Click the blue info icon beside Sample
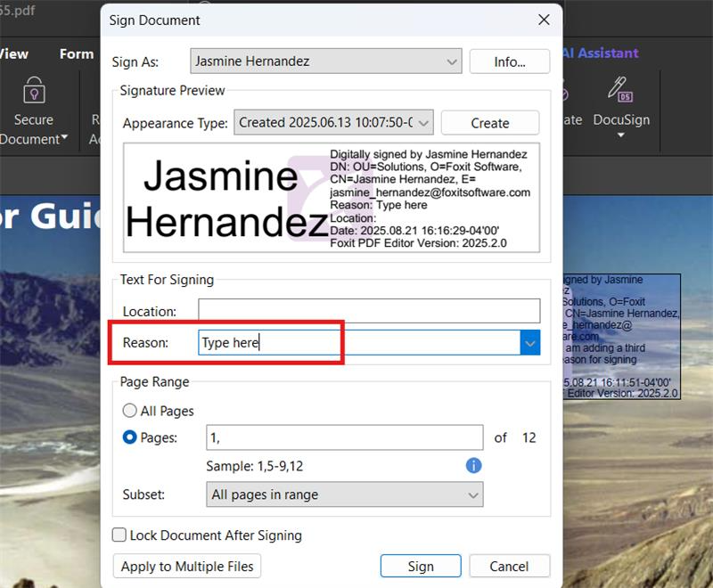The height and width of the screenshot is (588, 713). click(x=473, y=465)
